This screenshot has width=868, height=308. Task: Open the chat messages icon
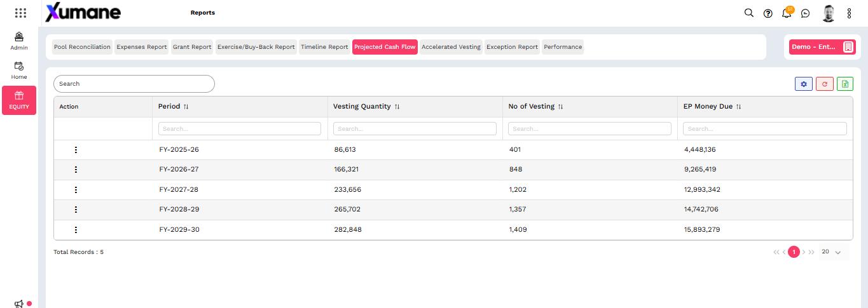806,13
